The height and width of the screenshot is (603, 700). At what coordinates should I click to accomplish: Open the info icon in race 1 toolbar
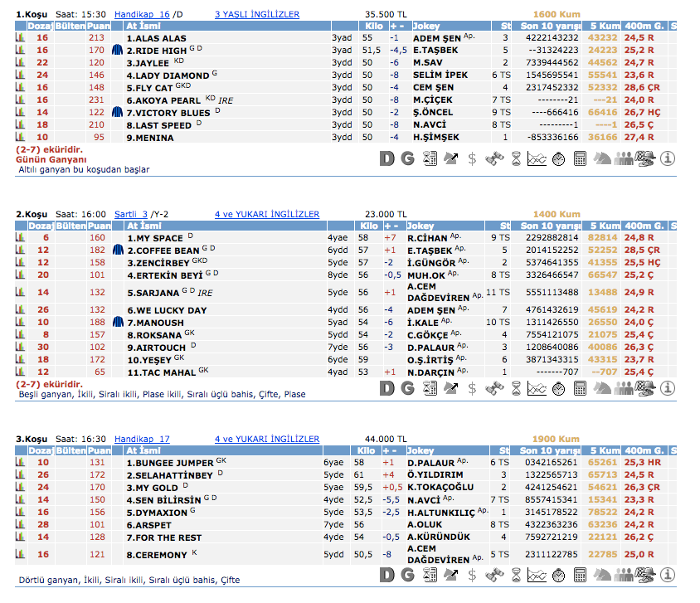point(668,158)
